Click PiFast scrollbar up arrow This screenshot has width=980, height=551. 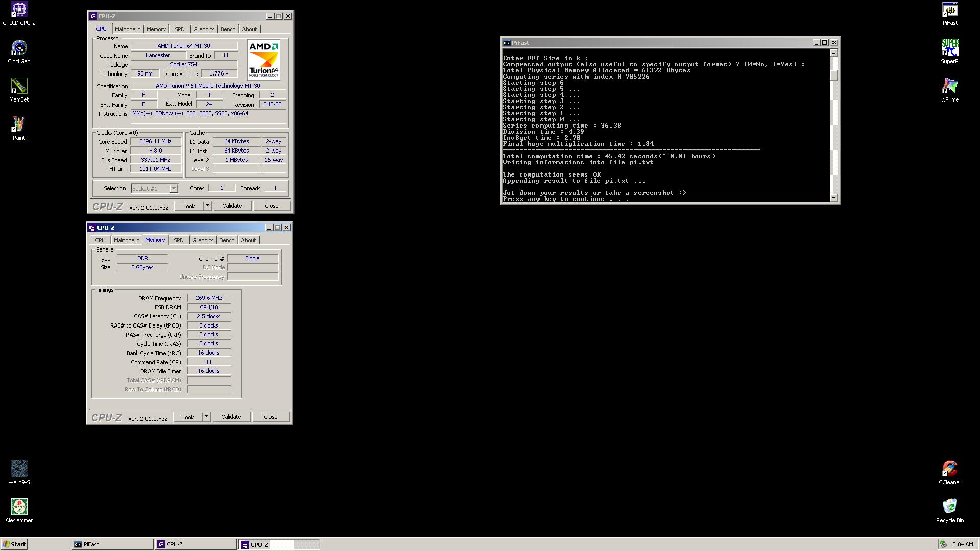834,53
